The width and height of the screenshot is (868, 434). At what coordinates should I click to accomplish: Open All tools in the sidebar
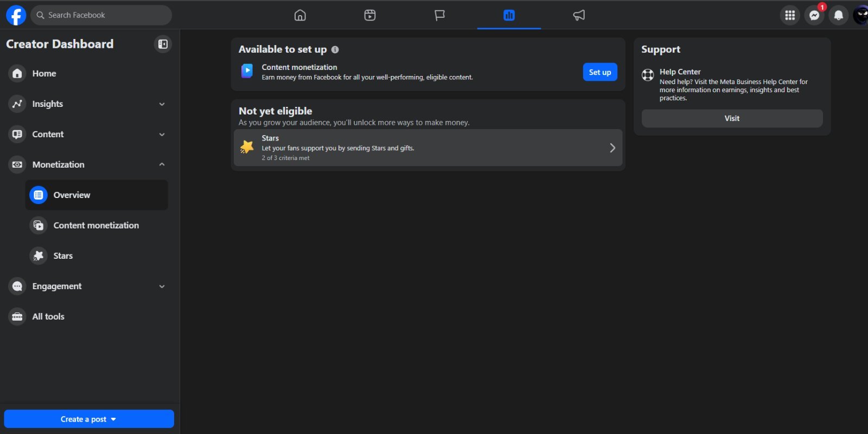87,316
